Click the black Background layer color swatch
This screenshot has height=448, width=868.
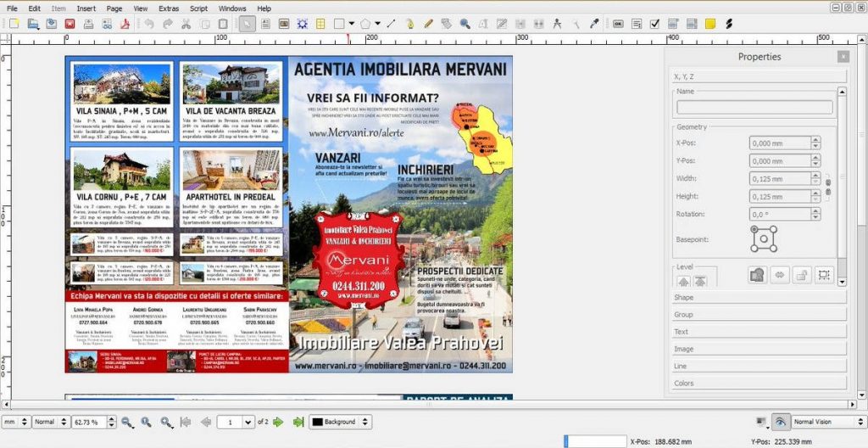[316, 422]
